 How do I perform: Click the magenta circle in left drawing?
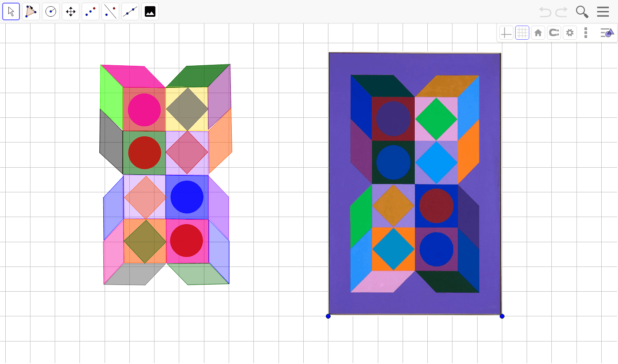pyautogui.click(x=144, y=109)
